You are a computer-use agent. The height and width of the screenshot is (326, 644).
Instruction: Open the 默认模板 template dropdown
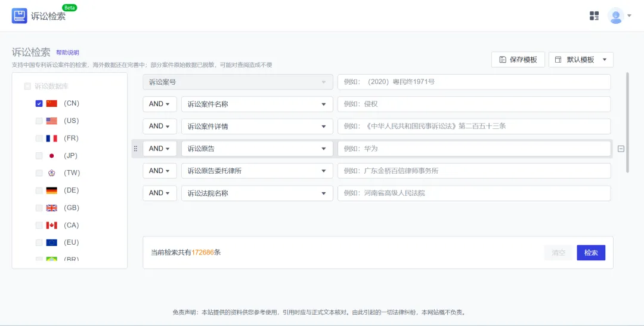(581, 60)
